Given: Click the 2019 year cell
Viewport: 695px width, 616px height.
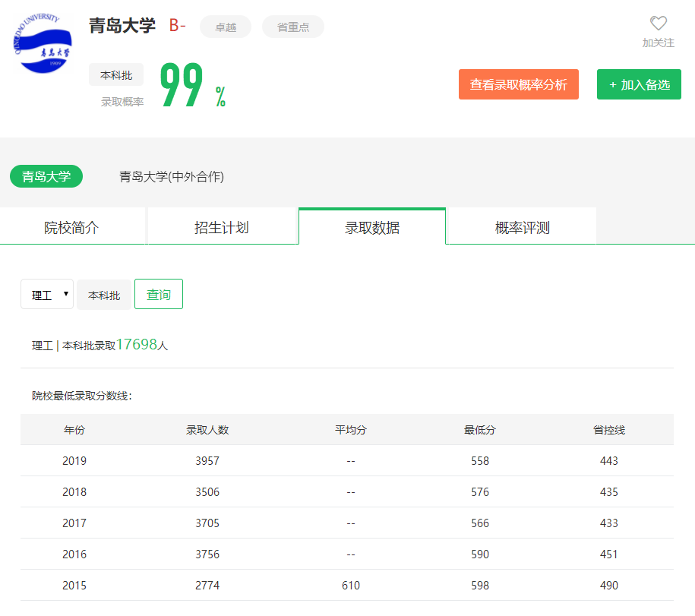Looking at the screenshot, I should [x=74, y=461].
